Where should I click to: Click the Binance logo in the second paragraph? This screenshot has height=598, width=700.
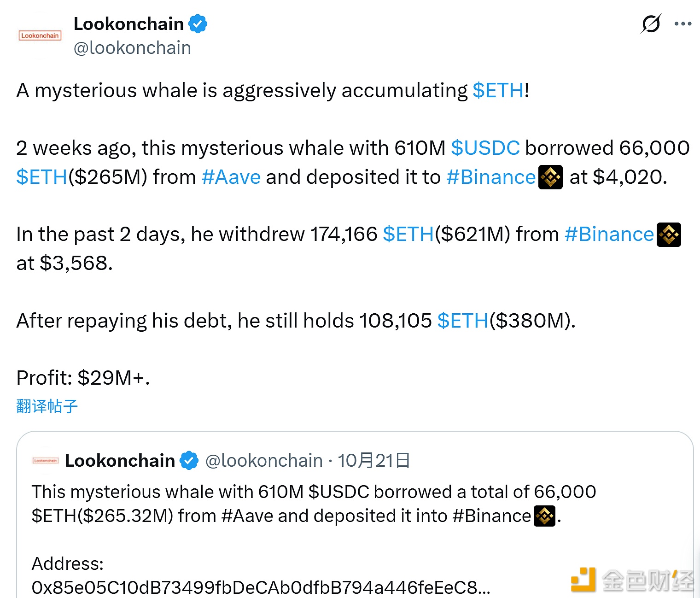(x=669, y=235)
